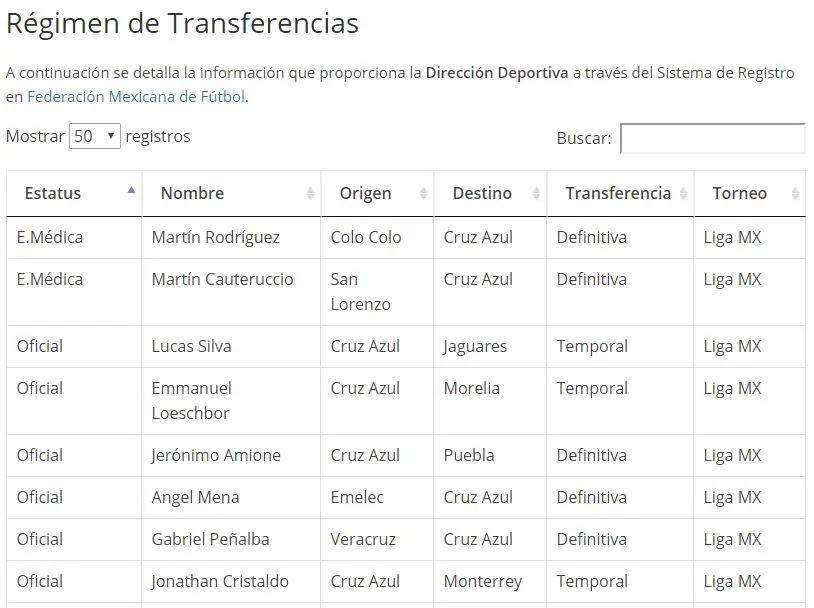Click the Régimen de Transferencias heading
814x608 pixels.
182,23
